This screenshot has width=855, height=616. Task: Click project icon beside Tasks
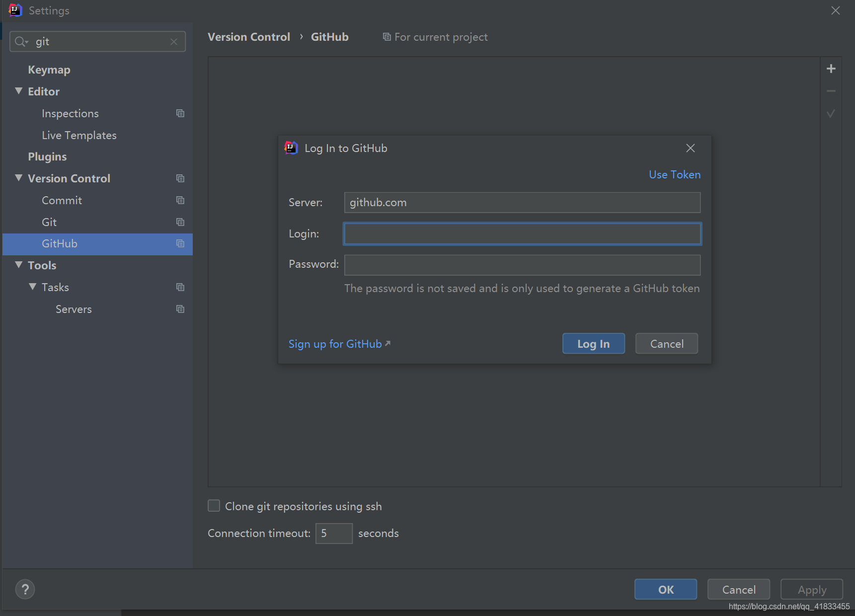180,287
